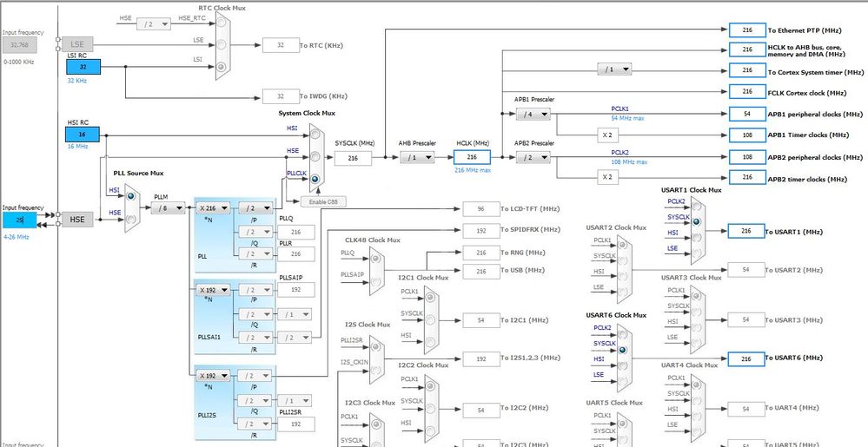Screen dimensions: 868x447
Task: Select SYSCLK in USART1 Clock Mux
Action: pos(697,222)
